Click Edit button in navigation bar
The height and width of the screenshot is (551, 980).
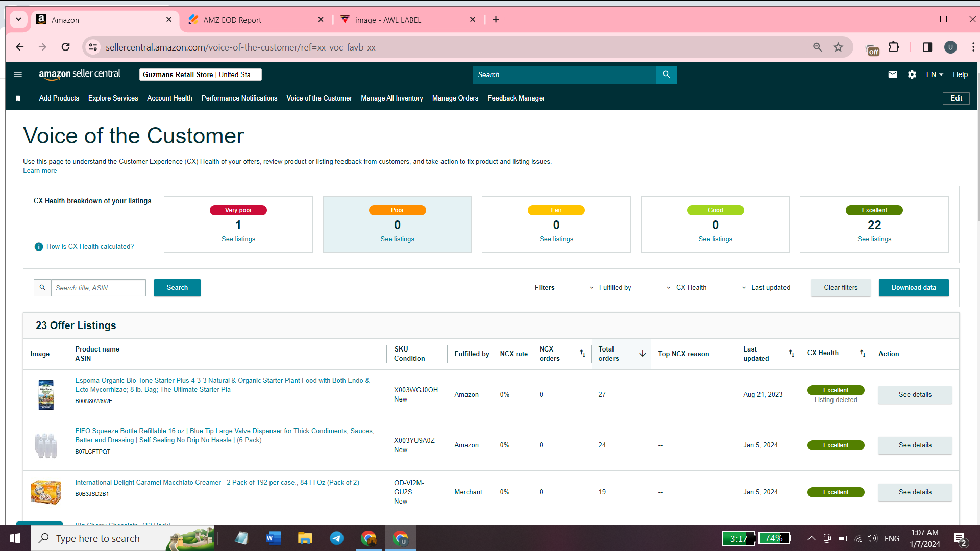click(x=956, y=98)
